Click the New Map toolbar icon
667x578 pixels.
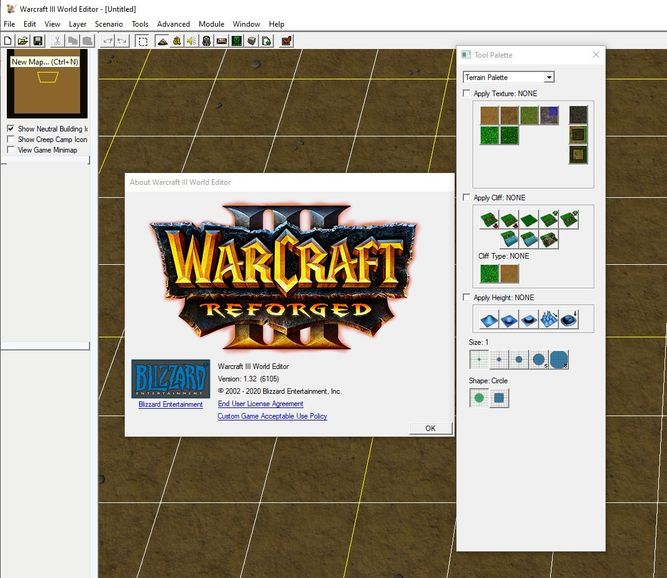8,41
